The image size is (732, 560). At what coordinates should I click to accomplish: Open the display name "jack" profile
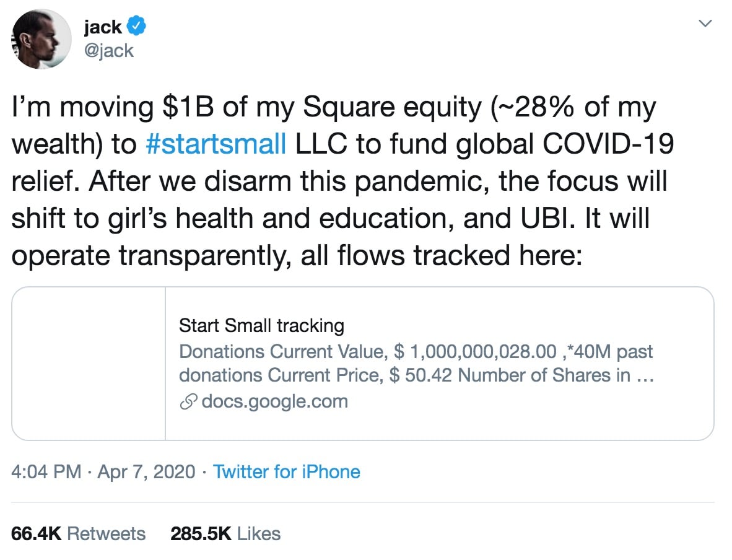point(102,28)
